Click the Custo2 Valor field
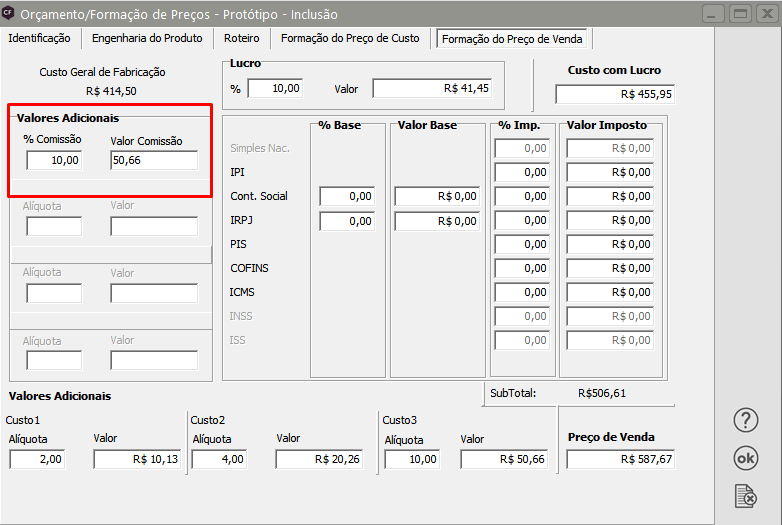The image size is (782, 525). point(319,459)
